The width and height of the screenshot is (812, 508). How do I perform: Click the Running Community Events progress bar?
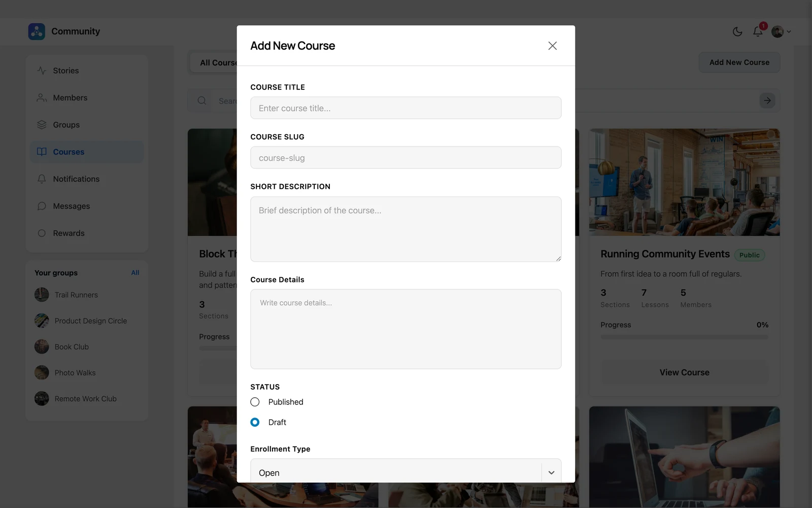[x=685, y=337]
